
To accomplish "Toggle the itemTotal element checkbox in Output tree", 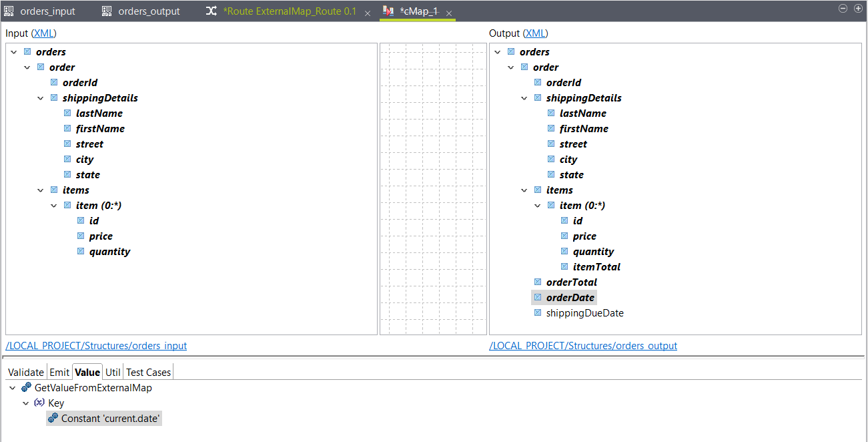I will [x=564, y=266].
